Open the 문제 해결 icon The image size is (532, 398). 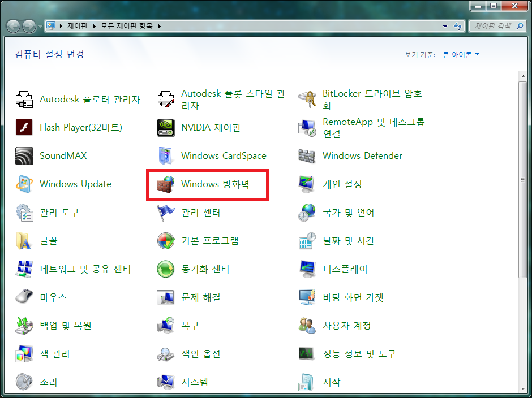click(x=166, y=297)
